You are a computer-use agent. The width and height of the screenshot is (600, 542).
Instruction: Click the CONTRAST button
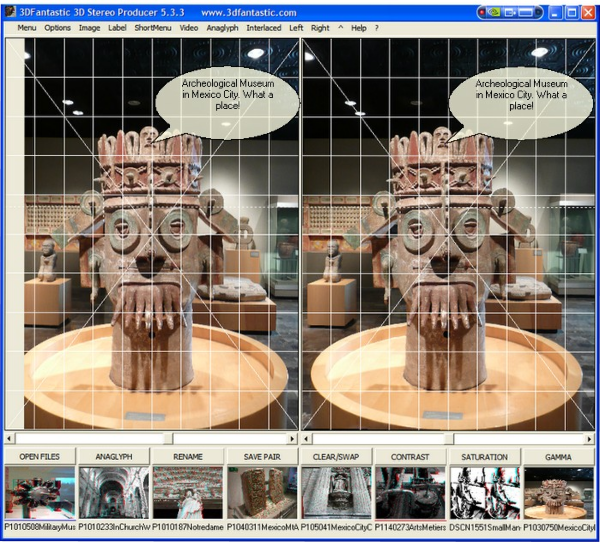tap(410, 457)
